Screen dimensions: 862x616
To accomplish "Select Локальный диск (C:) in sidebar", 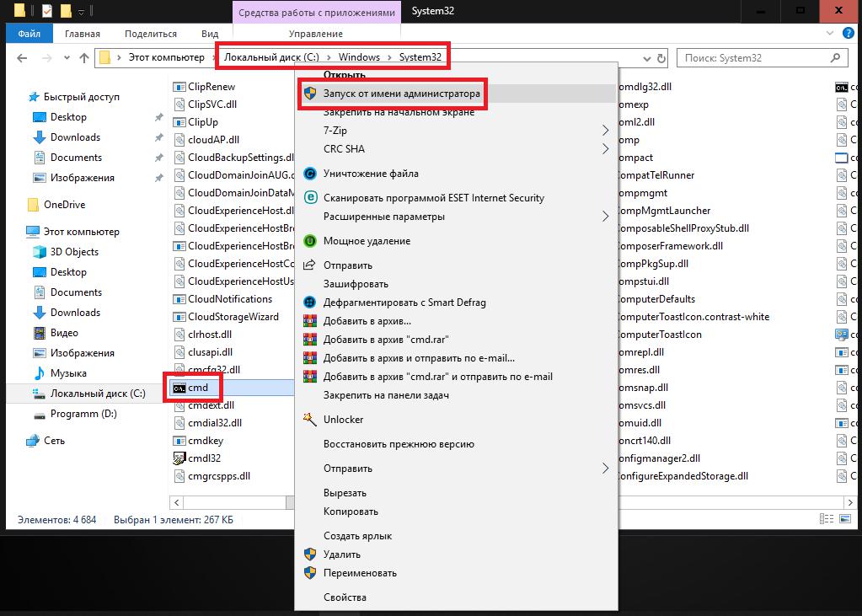I will pos(98,394).
